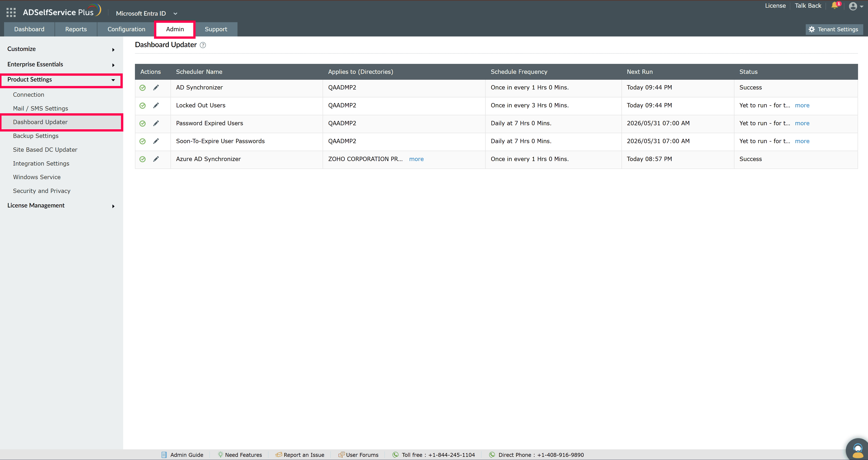The height and width of the screenshot is (460, 868).
Task: Open the Microsoft Entra ID dropdown
Action: click(146, 14)
